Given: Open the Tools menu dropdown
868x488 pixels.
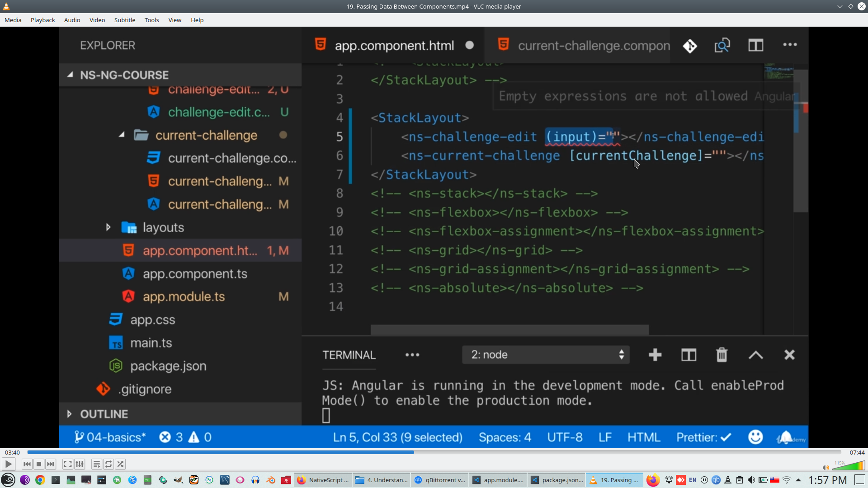Looking at the screenshot, I should click(x=151, y=20).
